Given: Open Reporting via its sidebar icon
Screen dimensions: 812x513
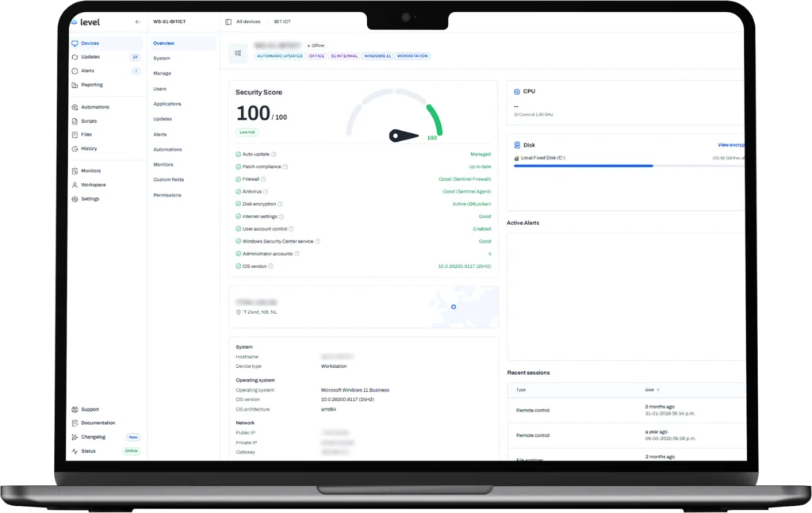Looking at the screenshot, I should (x=75, y=85).
